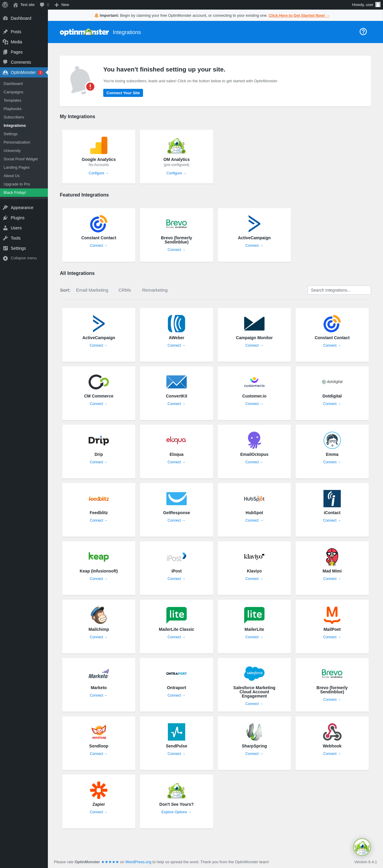This screenshot has height=868, width=383.
Task: Click the GetResponse logo icon
Action: click(x=176, y=498)
